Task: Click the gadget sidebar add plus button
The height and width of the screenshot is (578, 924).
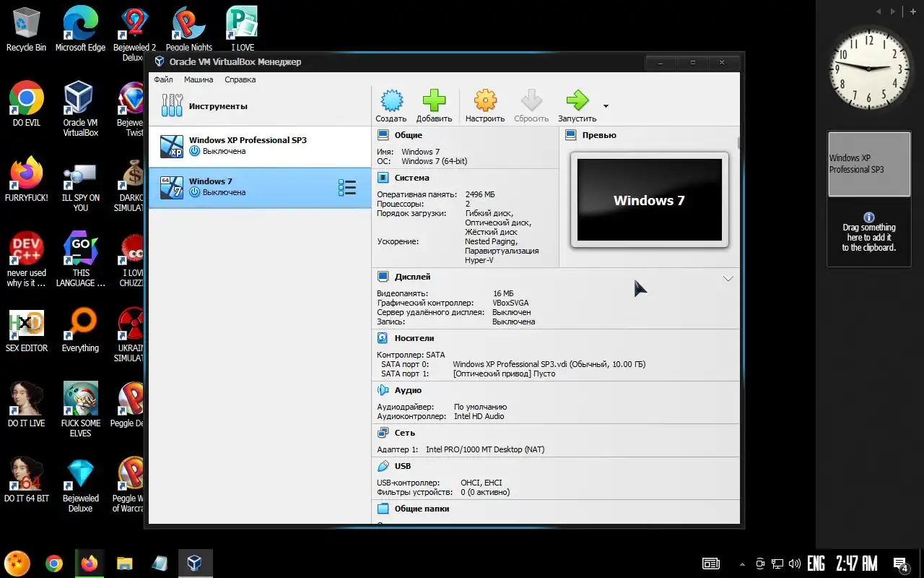Action: [913, 11]
